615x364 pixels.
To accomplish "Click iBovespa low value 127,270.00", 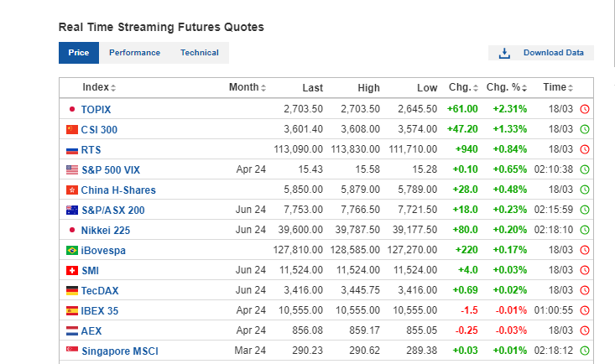I will click(412, 250).
